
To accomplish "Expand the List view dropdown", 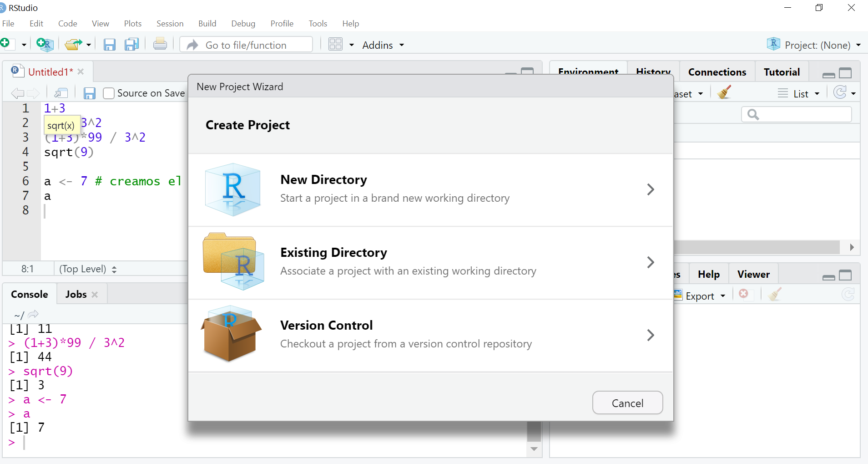I will [800, 94].
